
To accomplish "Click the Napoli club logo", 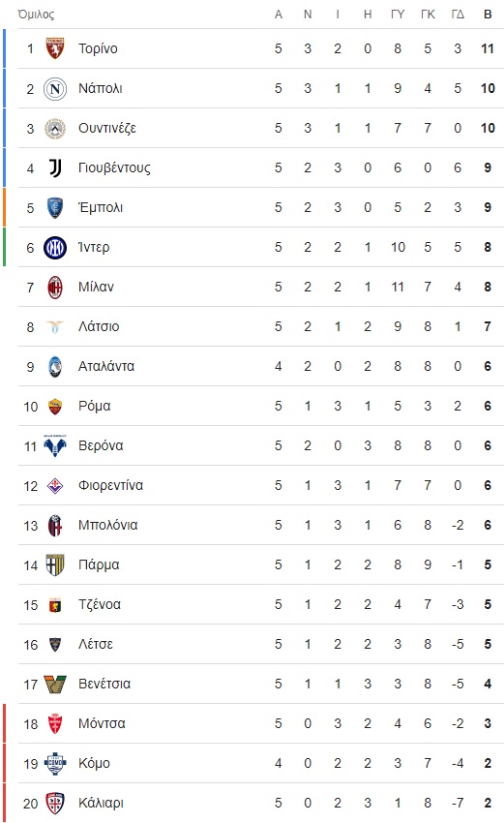I will click(55, 89).
